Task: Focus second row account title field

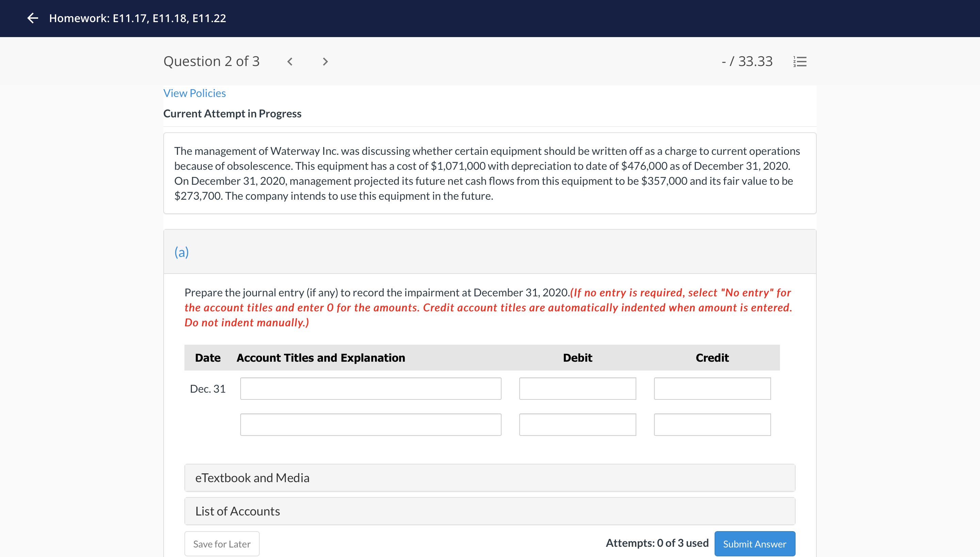Action: pos(370,425)
